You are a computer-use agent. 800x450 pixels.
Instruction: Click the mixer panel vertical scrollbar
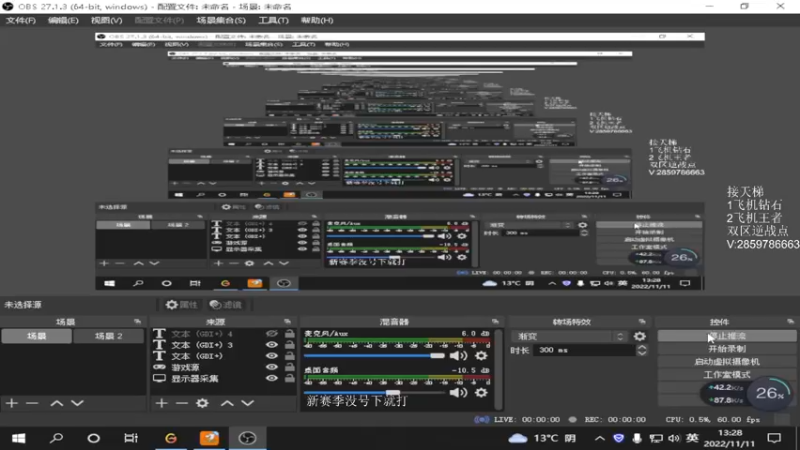[498, 368]
